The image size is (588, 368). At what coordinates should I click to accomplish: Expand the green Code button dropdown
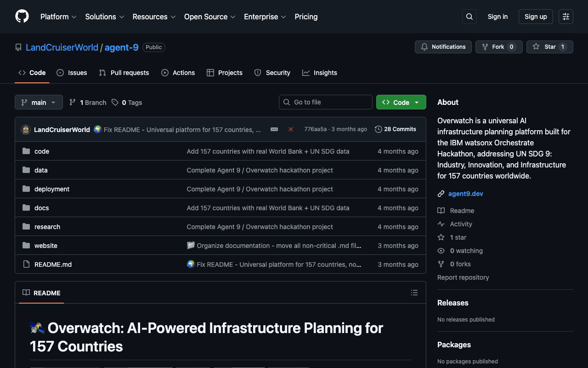(x=416, y=102)
